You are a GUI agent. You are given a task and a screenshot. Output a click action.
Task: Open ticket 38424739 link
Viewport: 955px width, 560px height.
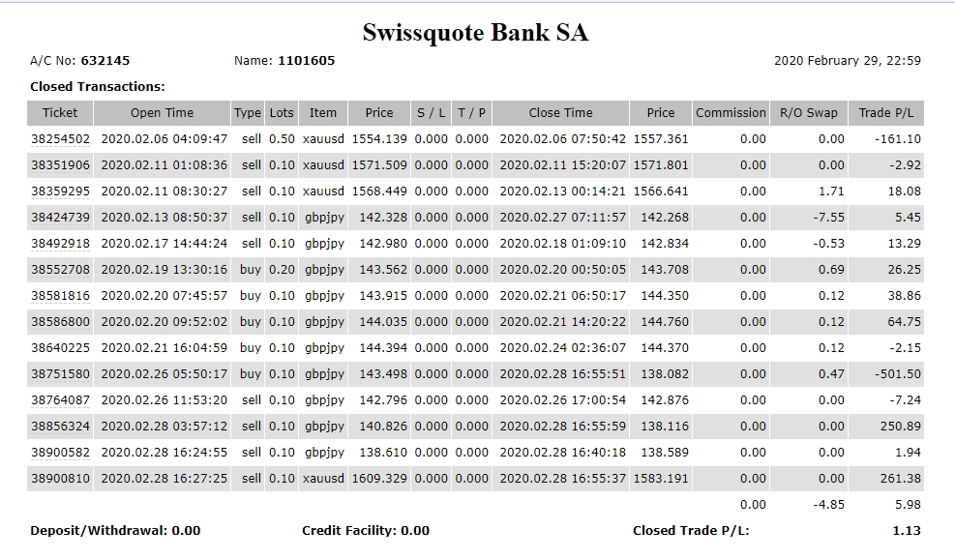60,218
